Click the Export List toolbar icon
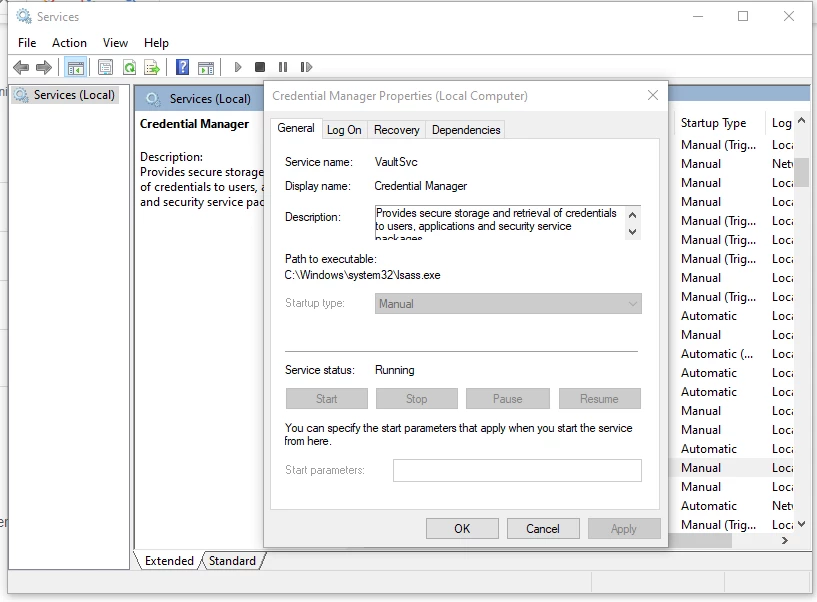 pyautogui.click(x=152, y=67)
